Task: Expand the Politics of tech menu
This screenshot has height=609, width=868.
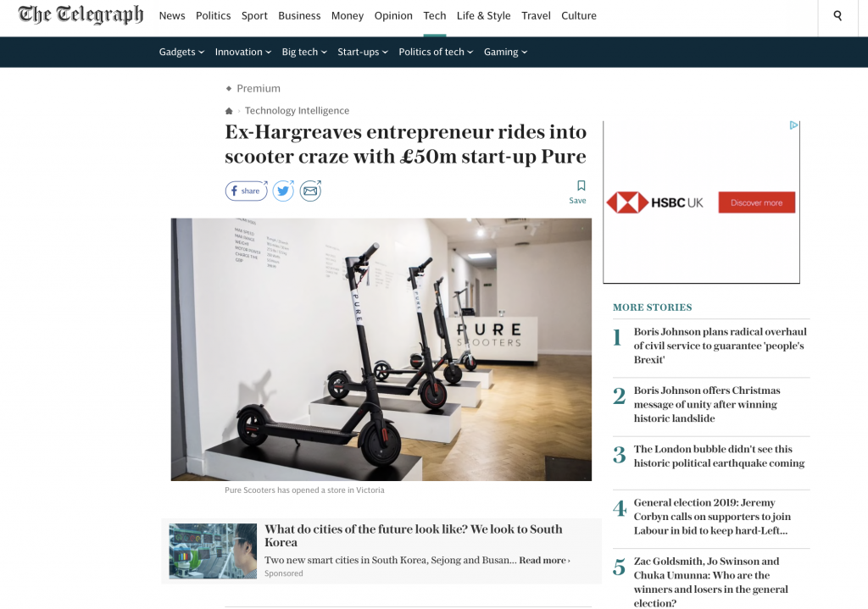Action: tap(436, 52)
